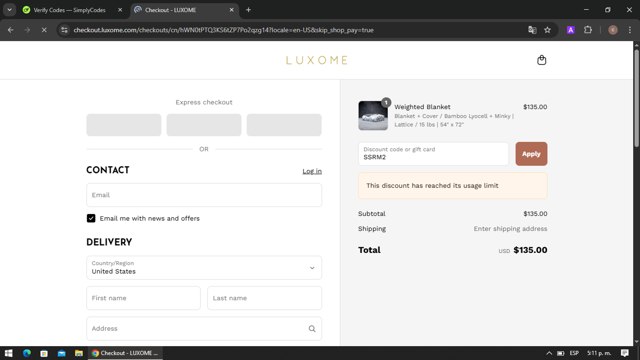Image resolution: width=640 pixels, height=360 pixels.
Task: Click the usage limit error message
Action: coord(453,185)
